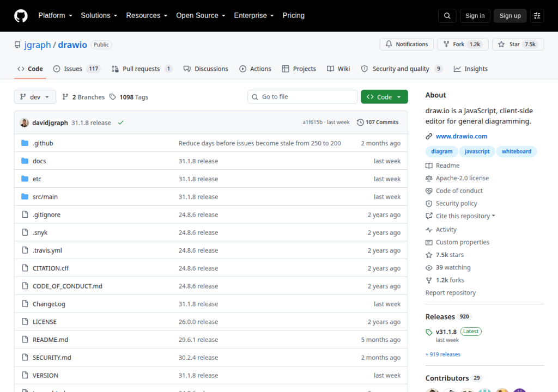The image size is (558, 392).
Task: Click the LICENSE file icon
Action: (25, 321)
